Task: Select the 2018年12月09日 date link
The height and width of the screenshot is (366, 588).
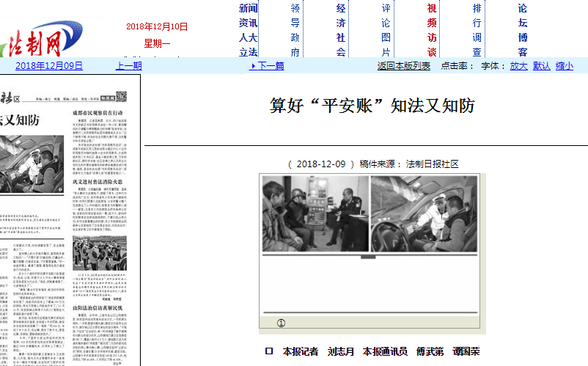Action: click(x=49, y=65)
